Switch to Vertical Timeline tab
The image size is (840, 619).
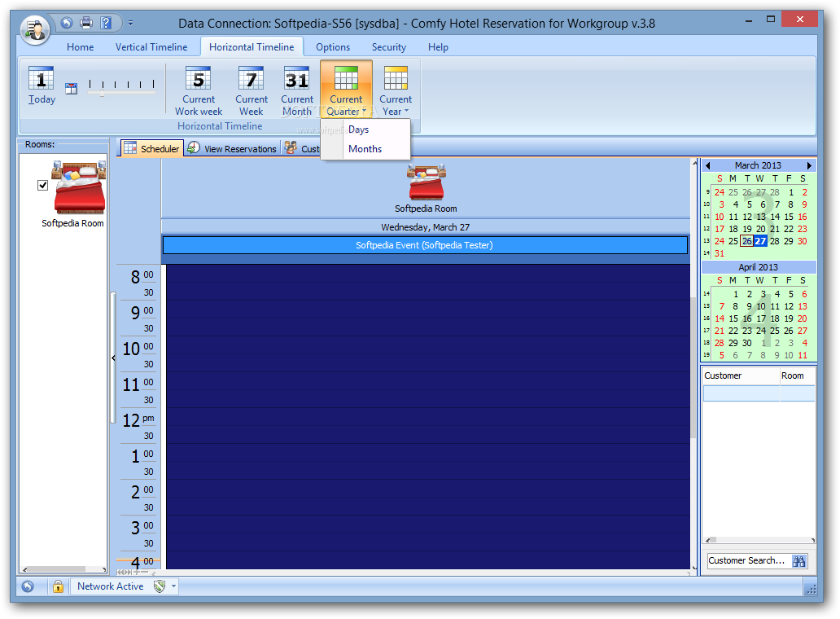click(x=151, y=47)
